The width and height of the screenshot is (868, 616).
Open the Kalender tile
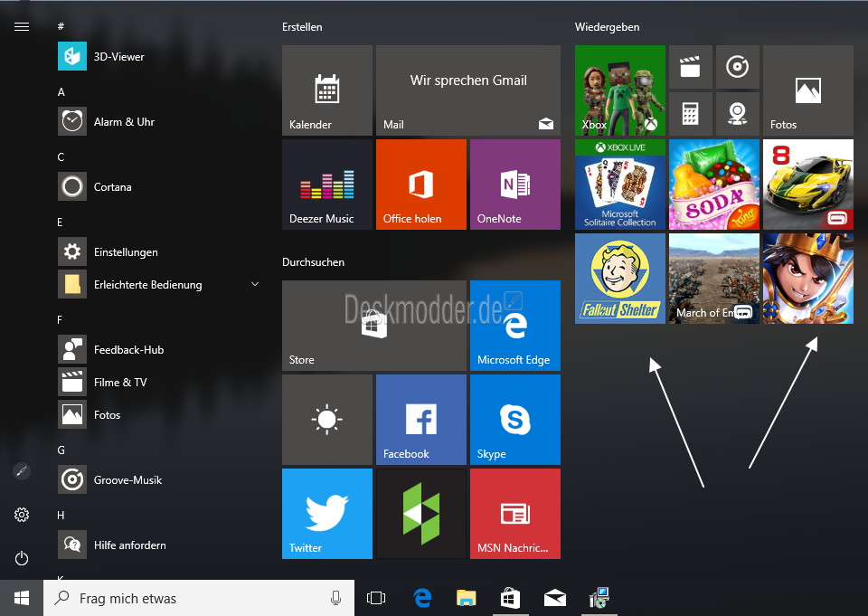pyautogui.click(x=327, y=90)
